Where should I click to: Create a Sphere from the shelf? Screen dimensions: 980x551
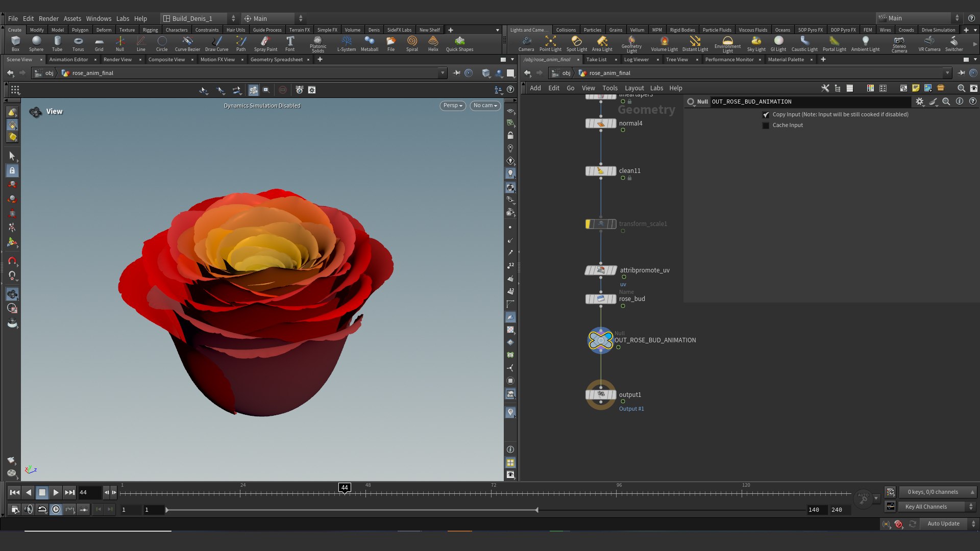coord(36,43)
